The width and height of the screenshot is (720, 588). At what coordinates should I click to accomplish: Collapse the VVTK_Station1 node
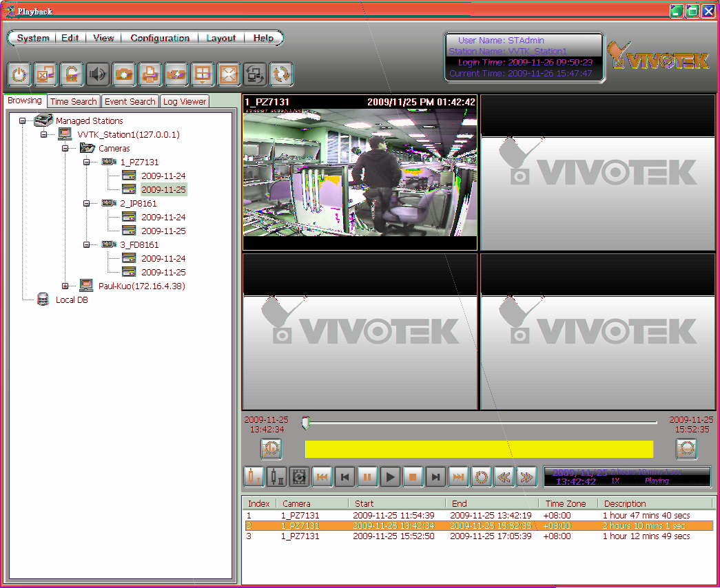pyautogui.click(x=43, y=134)
